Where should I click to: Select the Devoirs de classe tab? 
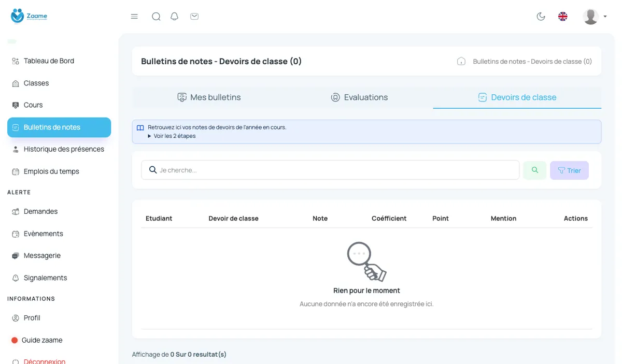(517, 97)
